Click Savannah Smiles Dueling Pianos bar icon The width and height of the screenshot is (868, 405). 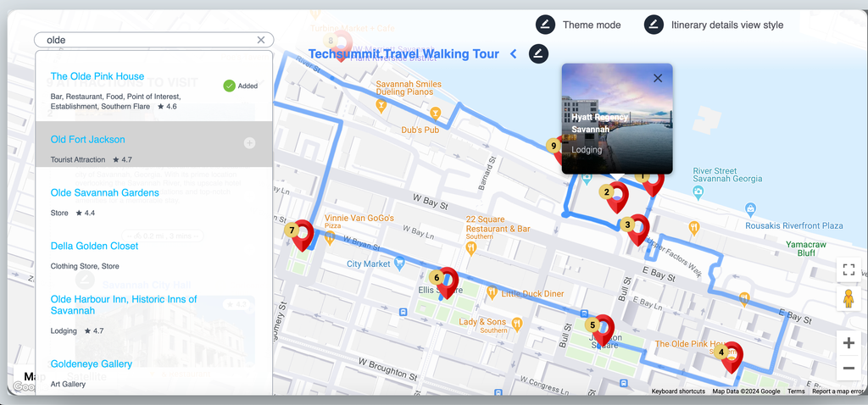(x=381, y=104)
